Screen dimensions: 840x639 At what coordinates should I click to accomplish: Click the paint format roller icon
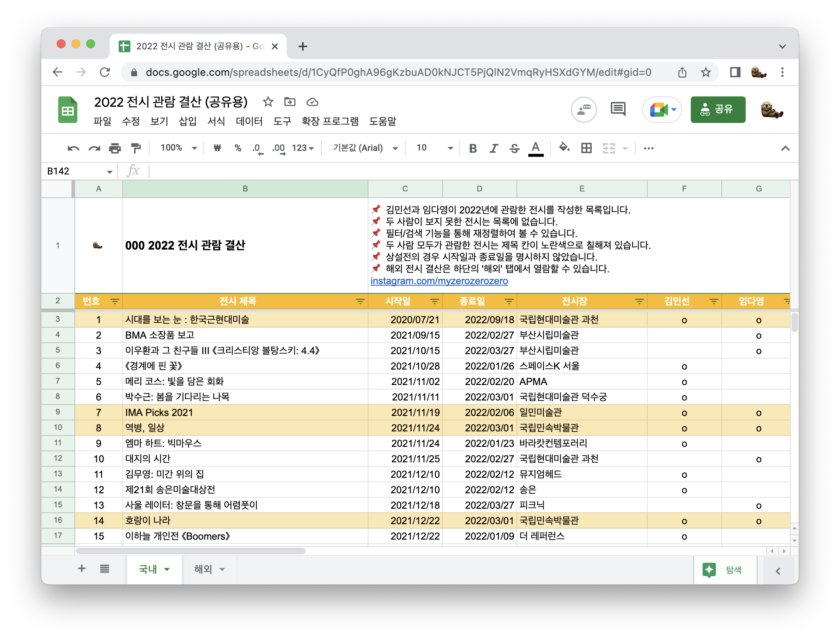pyautogui.click(x=136, y=148)
